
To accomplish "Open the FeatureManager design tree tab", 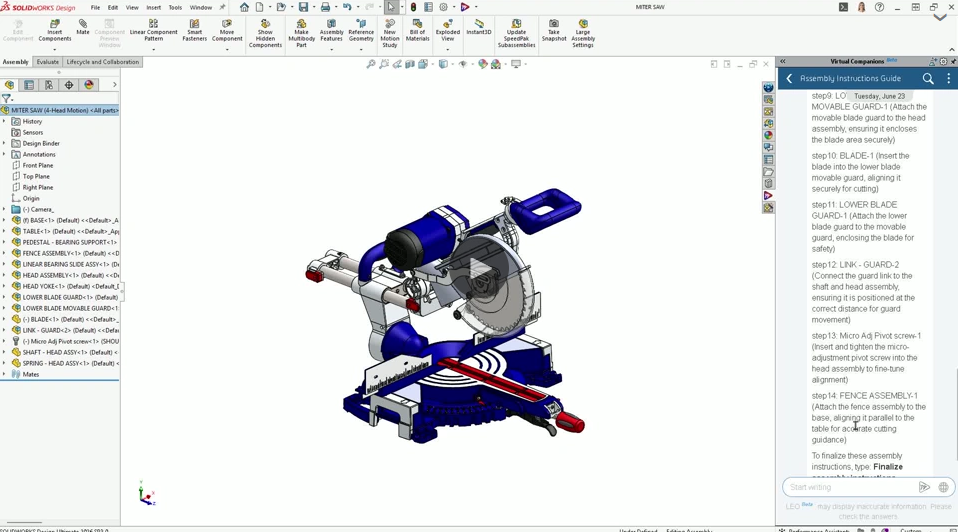I will [9, 85].
